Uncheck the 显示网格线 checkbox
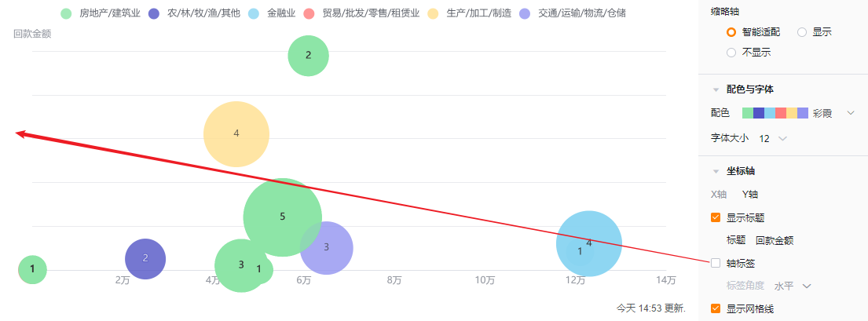This screenshot has height=321, width=868. pyautogui.click(x=716, y=309)
